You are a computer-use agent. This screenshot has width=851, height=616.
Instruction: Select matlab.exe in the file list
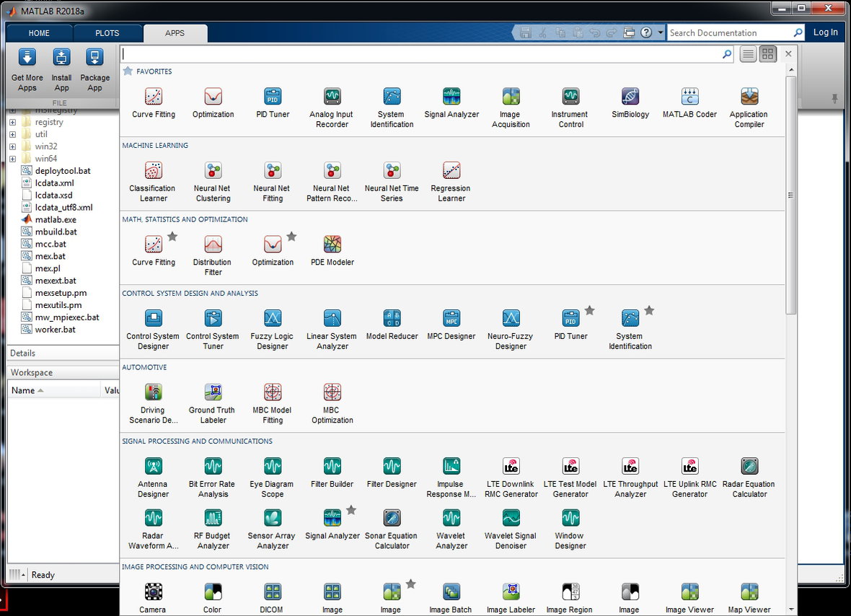pos(56,220)
